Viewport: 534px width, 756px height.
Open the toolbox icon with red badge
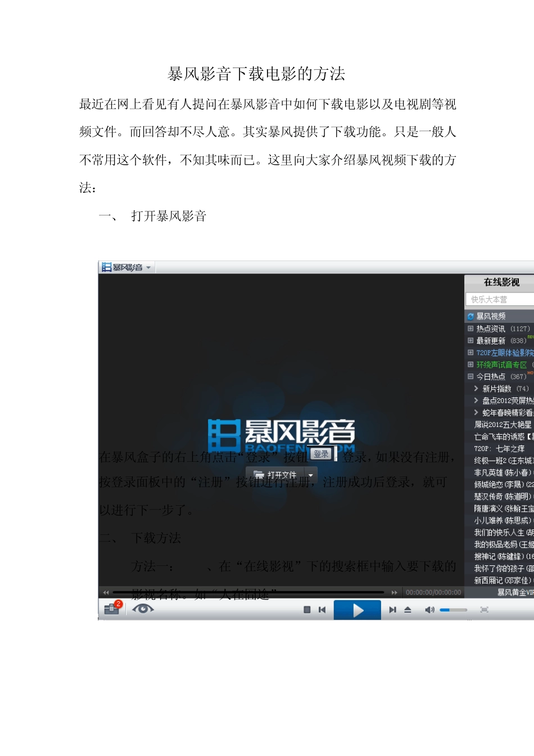coord(112,609)
